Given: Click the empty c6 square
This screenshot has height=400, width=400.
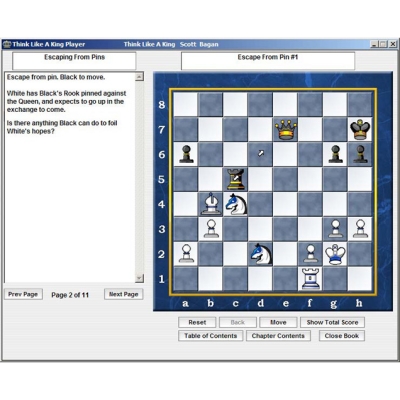Looking at the screenshot, I should coord(236,154).
